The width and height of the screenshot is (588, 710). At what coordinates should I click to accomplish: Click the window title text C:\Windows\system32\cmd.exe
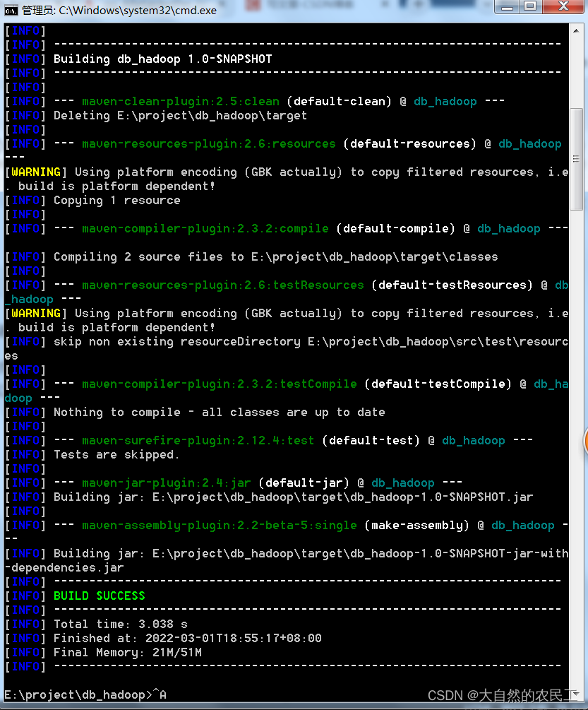coord(138,10)
